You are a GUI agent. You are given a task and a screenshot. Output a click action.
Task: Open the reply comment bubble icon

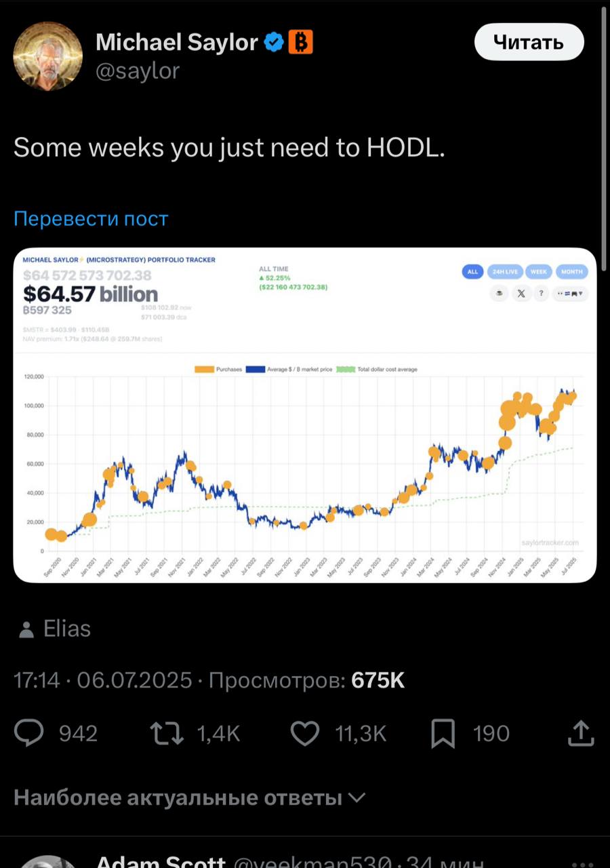tap(29, 733)
